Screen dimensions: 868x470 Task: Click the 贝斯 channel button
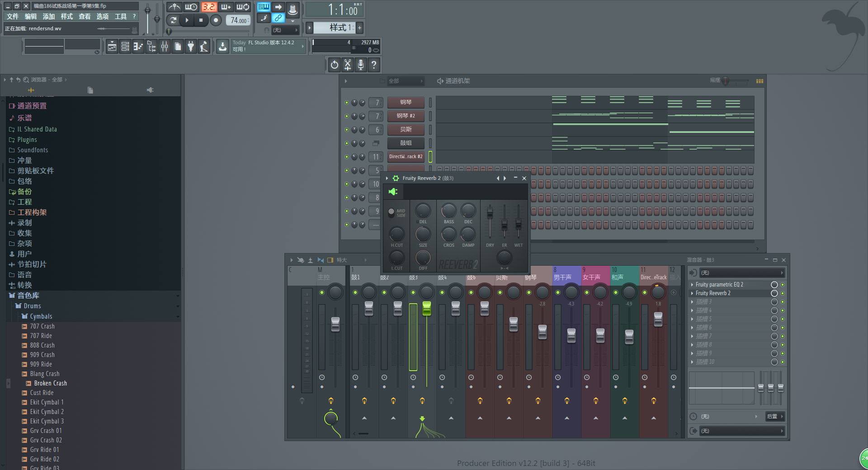click(406, 130)
